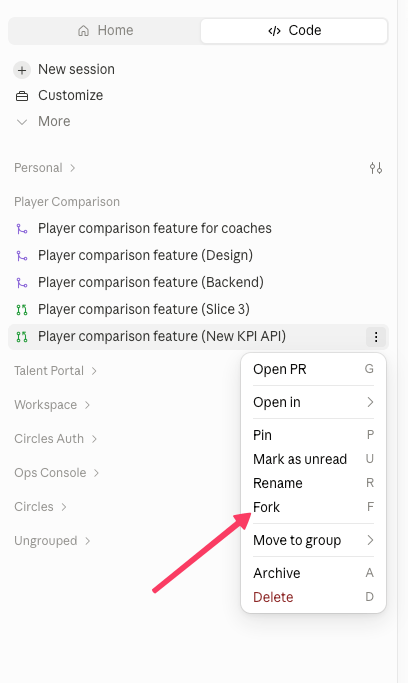Click the branch icon of Player comparison feature for coaches
The width and height of the screenshot is (408, 683).
tap(22, 229)
